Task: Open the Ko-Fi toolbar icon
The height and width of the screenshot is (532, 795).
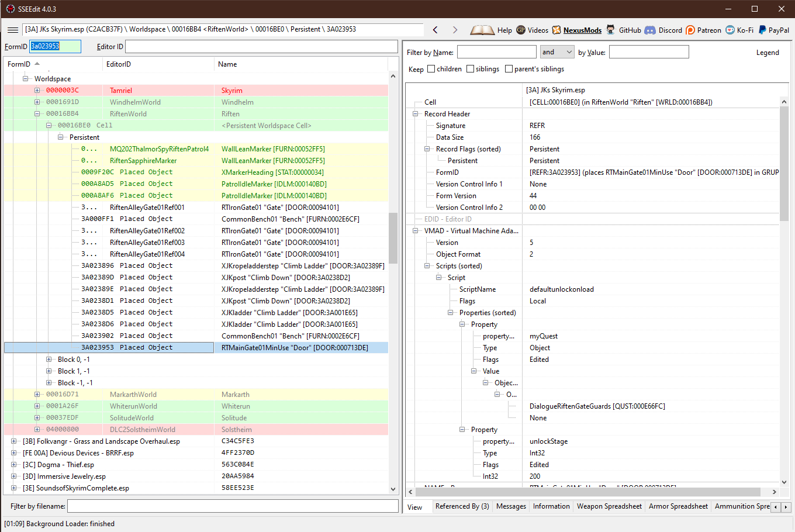Action: (x=730, y=30)
